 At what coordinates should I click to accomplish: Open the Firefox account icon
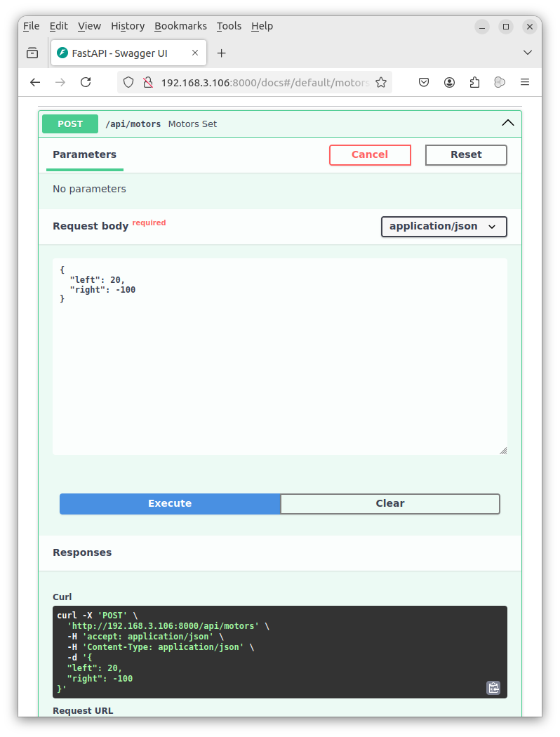[x=449, y=83]
